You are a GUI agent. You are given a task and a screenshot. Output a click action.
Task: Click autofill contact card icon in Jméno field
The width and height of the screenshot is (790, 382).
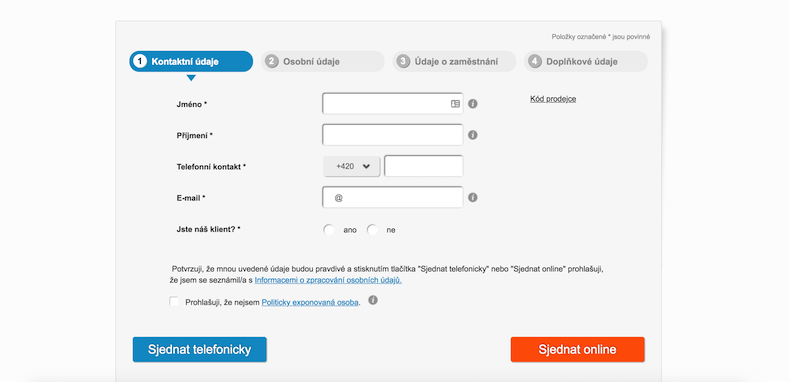pyautogui.click(x=455, y=104)
